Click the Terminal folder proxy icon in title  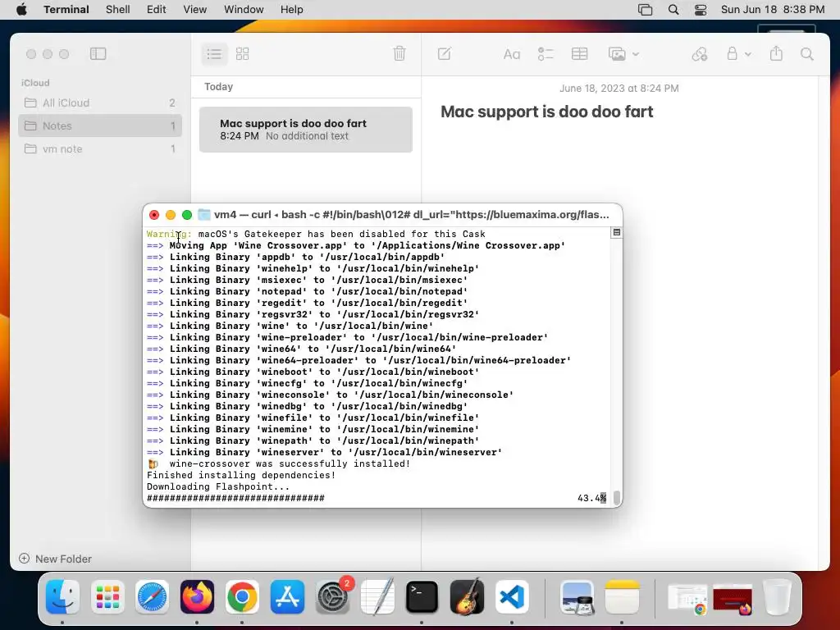click(x=204, y=215)
